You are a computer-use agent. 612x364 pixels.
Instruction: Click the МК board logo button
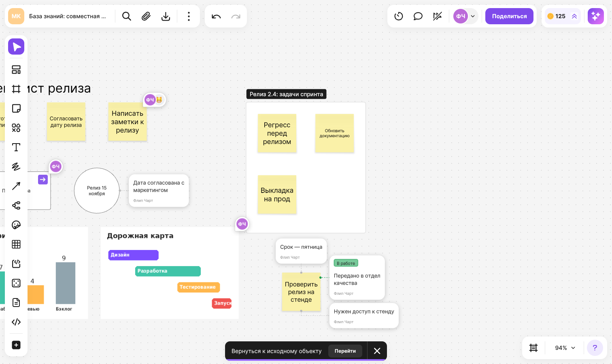(x=16, y=16)
